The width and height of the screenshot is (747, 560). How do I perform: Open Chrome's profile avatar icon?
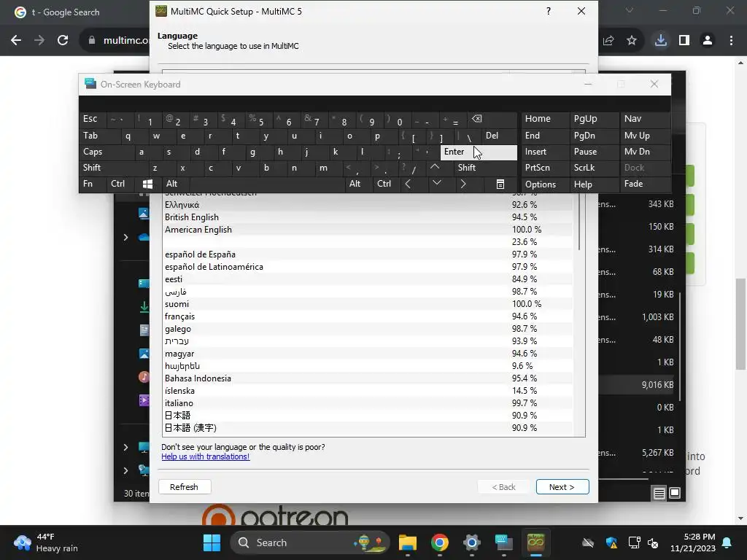(x=708, y=41)
